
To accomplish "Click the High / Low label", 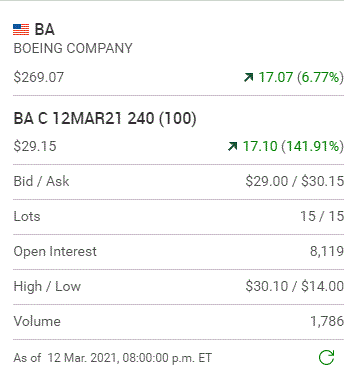I will point(47,286).
